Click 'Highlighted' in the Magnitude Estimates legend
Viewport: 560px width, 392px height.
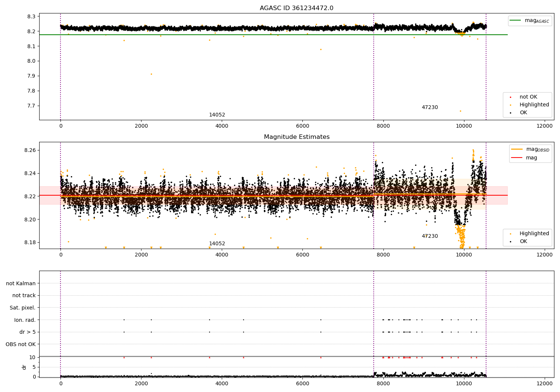coord(534,234)
